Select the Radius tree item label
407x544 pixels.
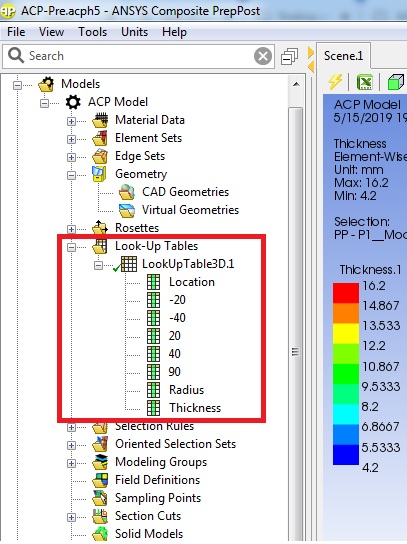click(x=186, y=390)
